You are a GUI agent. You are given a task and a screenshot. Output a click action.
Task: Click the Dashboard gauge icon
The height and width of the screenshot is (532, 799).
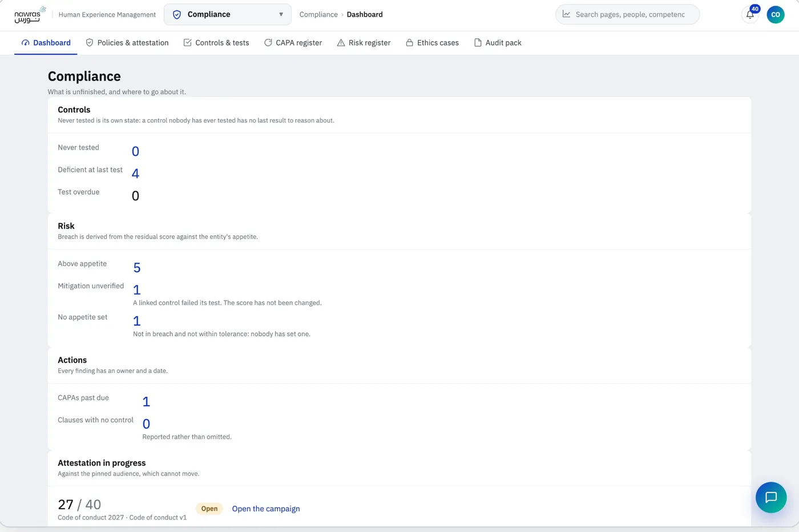[x=25, y=43]
